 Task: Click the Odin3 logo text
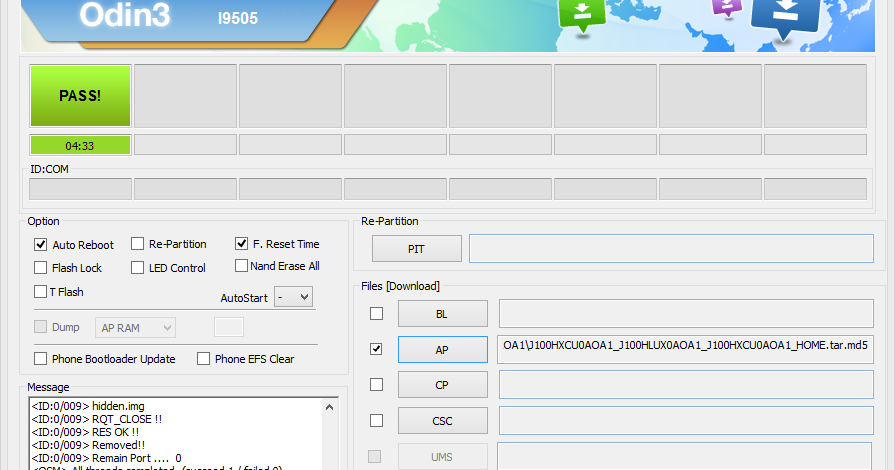(x=124, y=15)
